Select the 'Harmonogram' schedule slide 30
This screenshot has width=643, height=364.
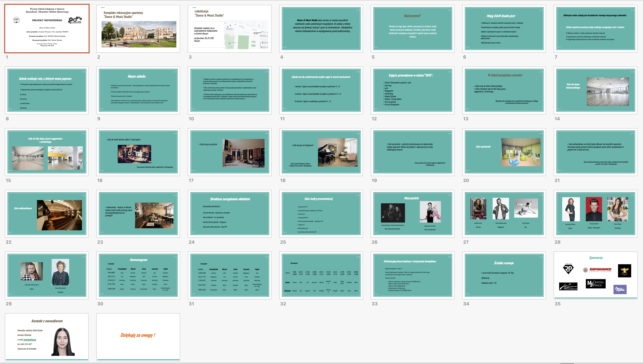[x=138, y=275]
